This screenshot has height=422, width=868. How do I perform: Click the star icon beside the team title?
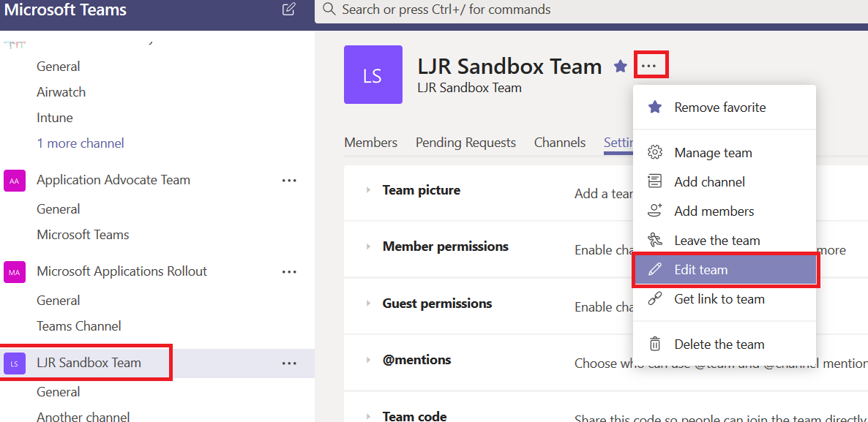coord(621,67)
